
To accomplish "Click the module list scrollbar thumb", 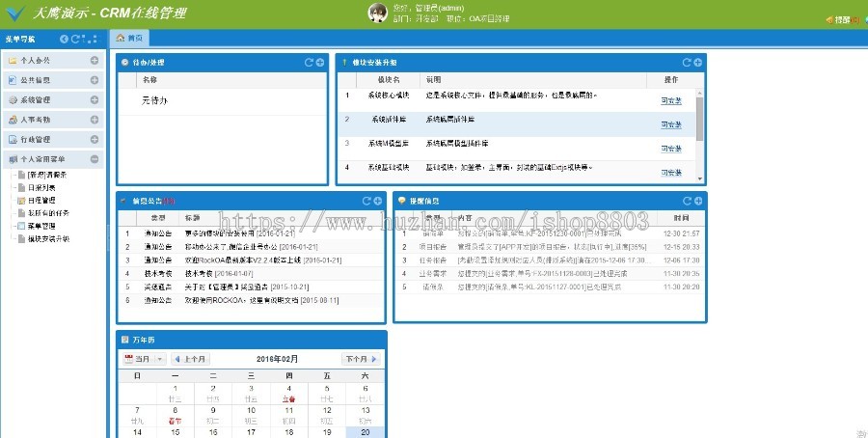I will coord(700,119).
